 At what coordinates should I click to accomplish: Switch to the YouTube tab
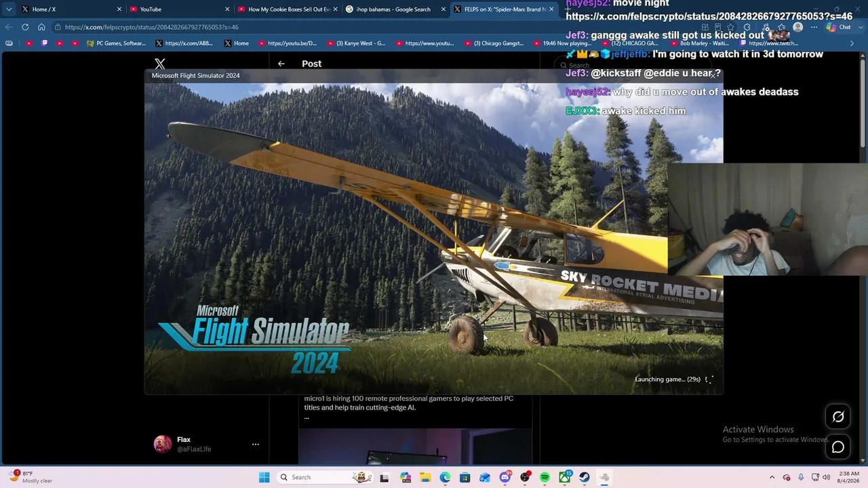pyautogui.click(x=178, y=9)
